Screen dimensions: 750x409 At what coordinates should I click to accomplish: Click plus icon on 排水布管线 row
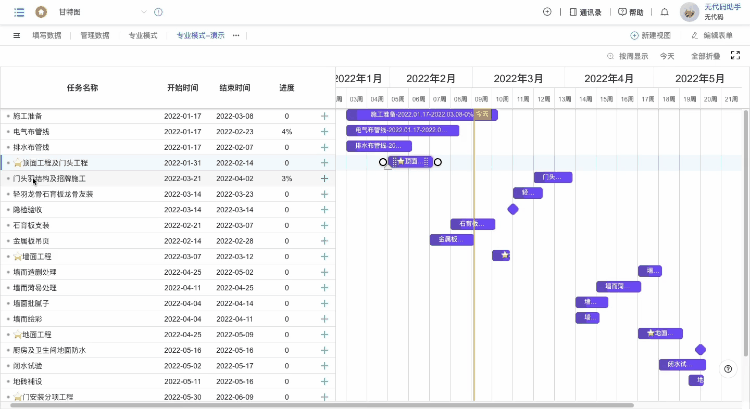(x=324, y=147)
